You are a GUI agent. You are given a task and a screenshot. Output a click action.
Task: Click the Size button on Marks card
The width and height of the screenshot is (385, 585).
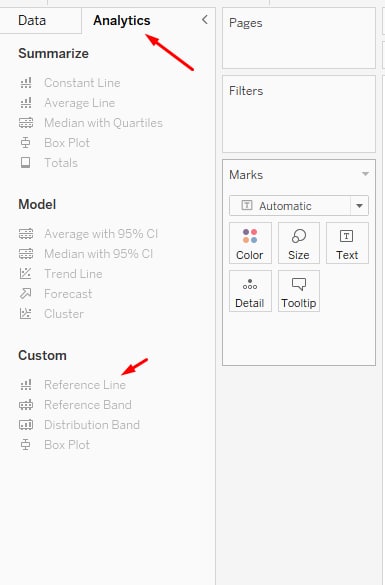(298, 243)
